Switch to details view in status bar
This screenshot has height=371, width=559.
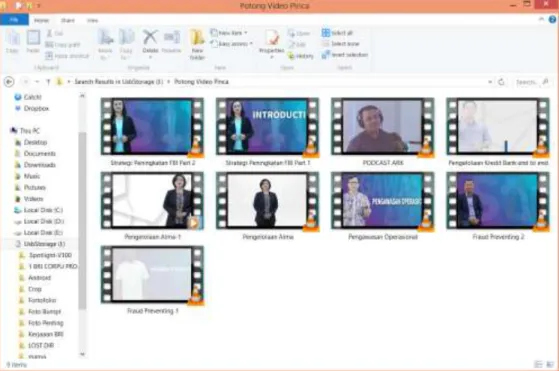(x=538, y=364)
